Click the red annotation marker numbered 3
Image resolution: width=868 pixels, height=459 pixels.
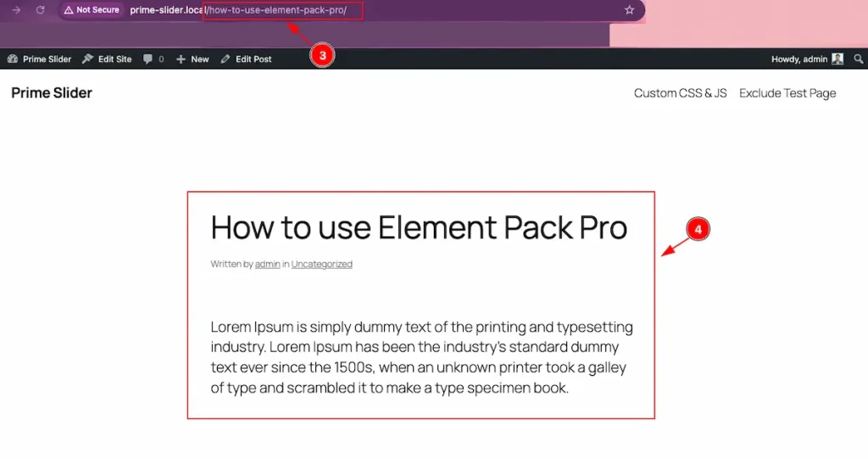tap(322, 55)
